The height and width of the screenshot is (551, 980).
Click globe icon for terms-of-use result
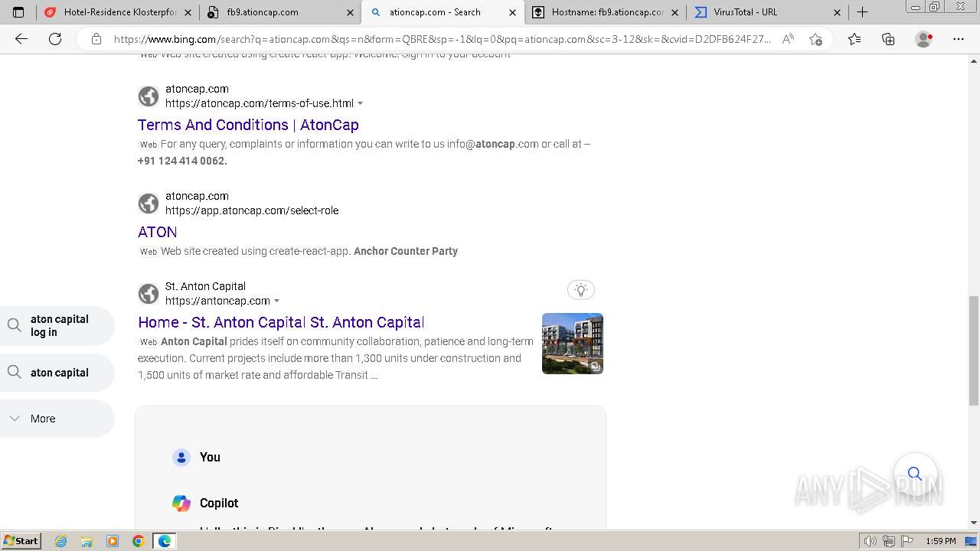click(149, 96)
